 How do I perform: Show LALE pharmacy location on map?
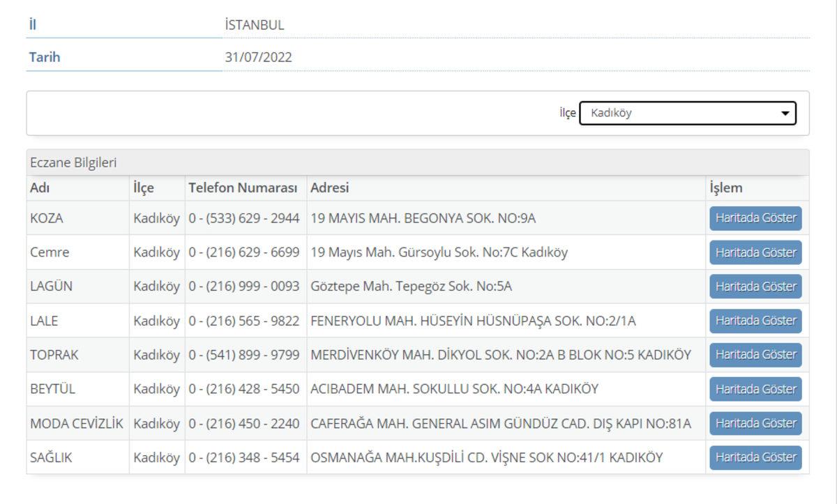pyautogui.click(x=755, y=320)
